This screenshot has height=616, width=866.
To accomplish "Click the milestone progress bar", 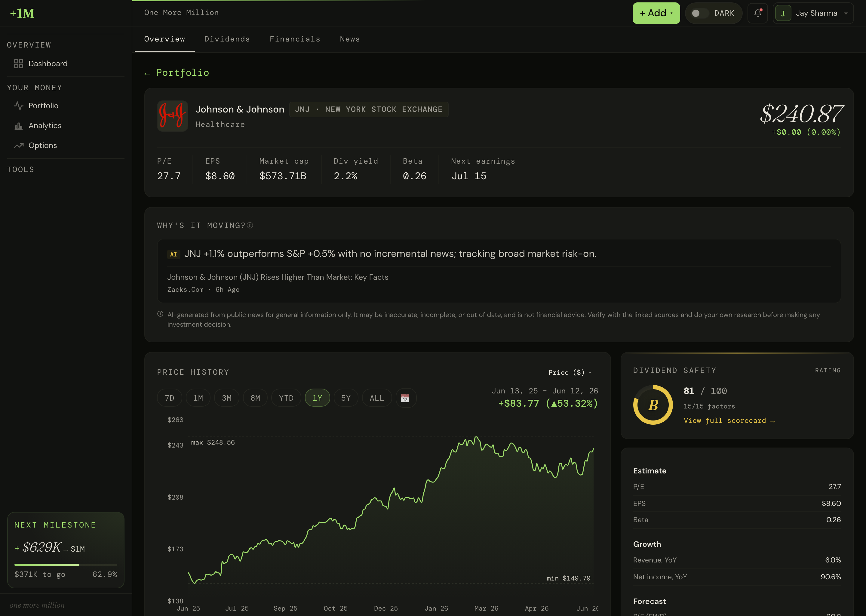I will coord(66,565).
